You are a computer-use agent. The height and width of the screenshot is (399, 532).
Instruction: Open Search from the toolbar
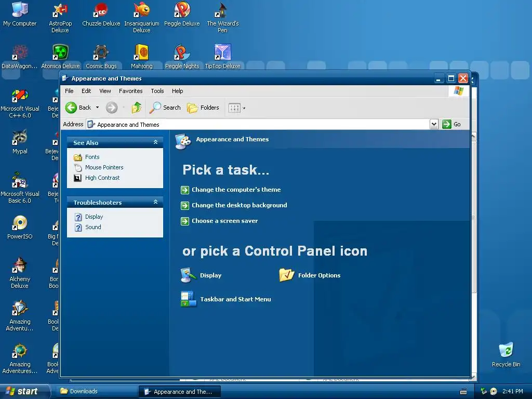click(165, 108)
